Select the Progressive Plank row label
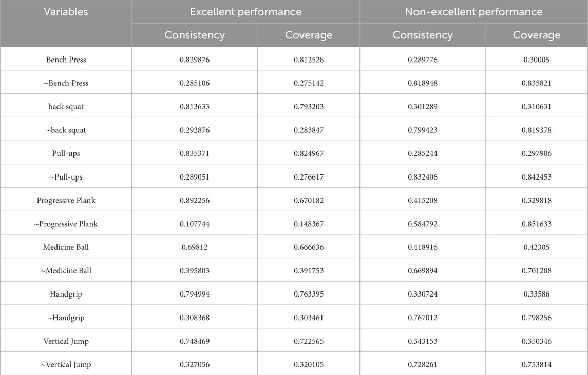This screenshot has width=588, height=375. click(x=66, y=200)
